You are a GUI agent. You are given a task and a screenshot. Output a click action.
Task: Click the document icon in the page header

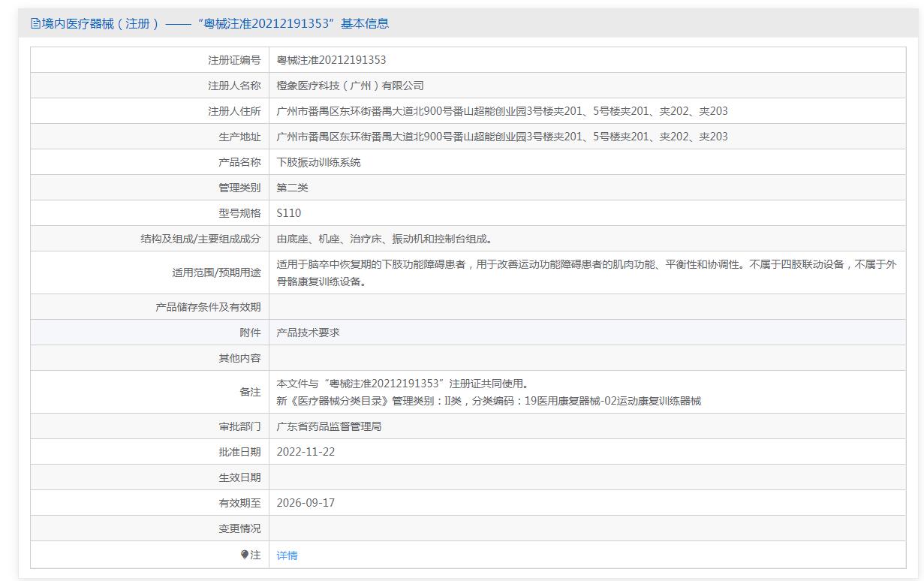[x=35, y=23]
